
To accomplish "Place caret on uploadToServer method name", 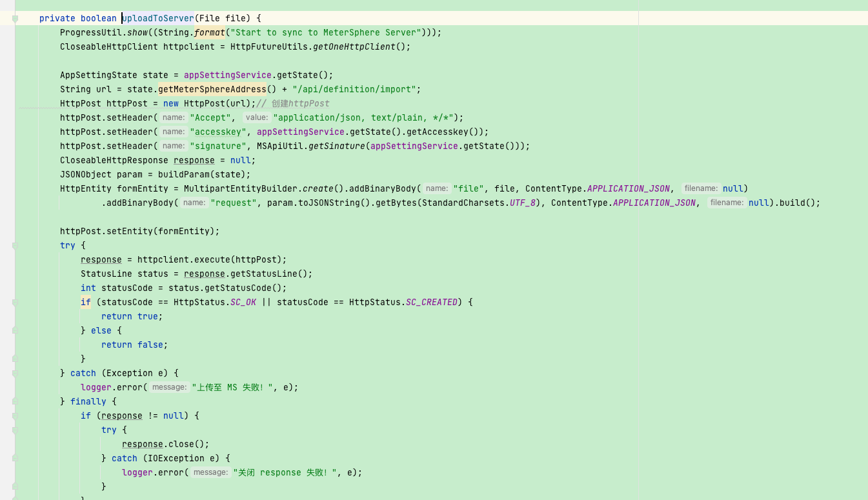I will coord(158,18).
